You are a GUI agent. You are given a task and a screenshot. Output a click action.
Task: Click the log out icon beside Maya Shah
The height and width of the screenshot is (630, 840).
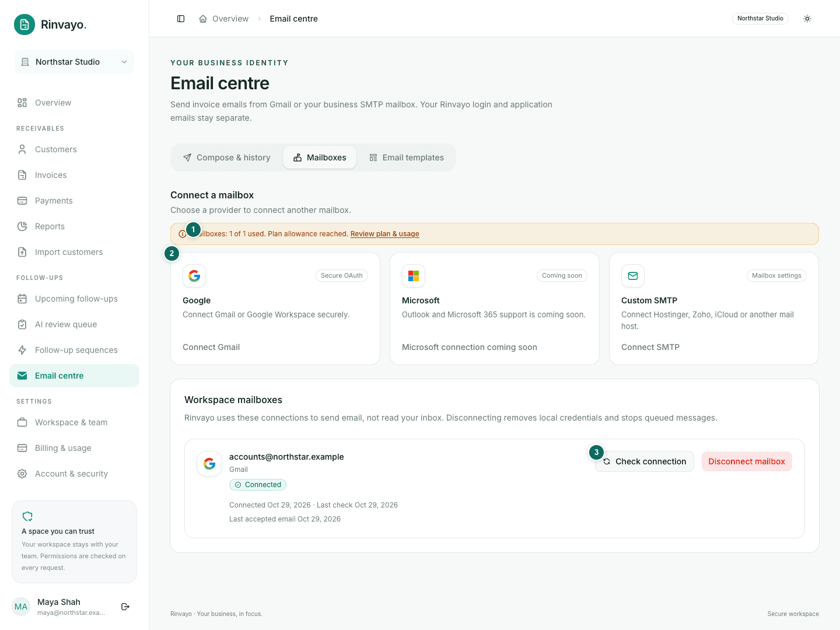pos(125,607)
